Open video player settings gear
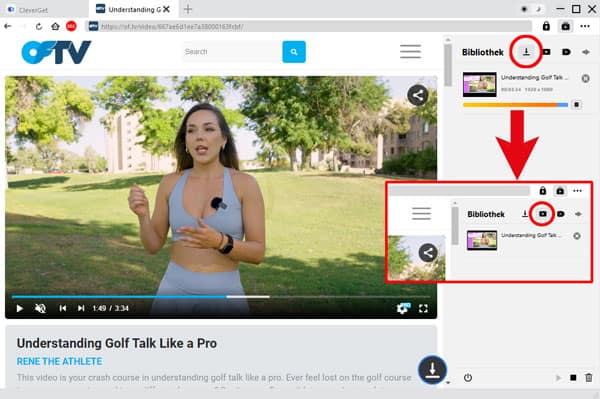The image size is (600, 399). coord(403,308)
